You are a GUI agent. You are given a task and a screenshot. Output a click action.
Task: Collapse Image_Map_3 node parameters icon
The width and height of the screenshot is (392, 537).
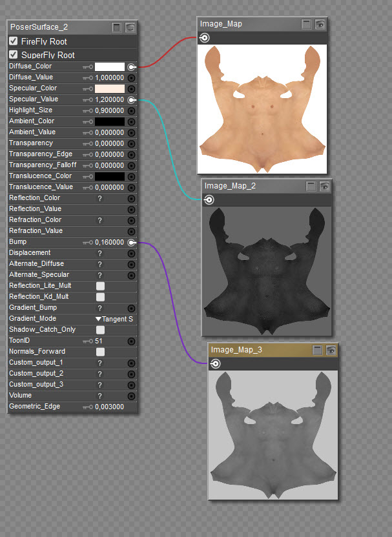(x=318, y=350)
